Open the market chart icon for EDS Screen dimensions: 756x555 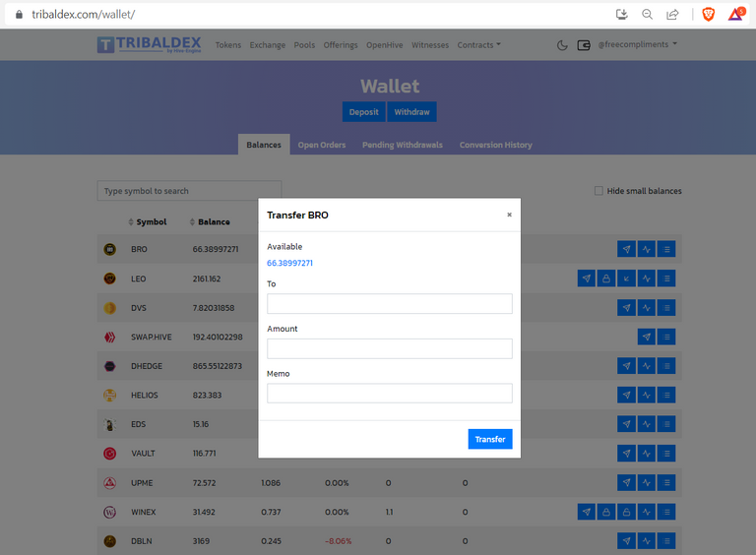click(647, 424)
